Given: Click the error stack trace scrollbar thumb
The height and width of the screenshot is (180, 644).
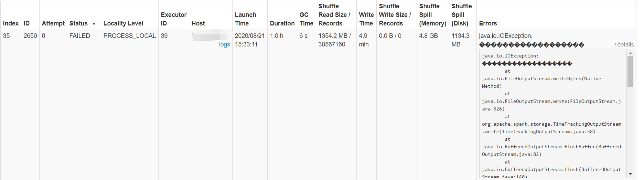Looking at the screenshot, I should (x=630, y=72).
